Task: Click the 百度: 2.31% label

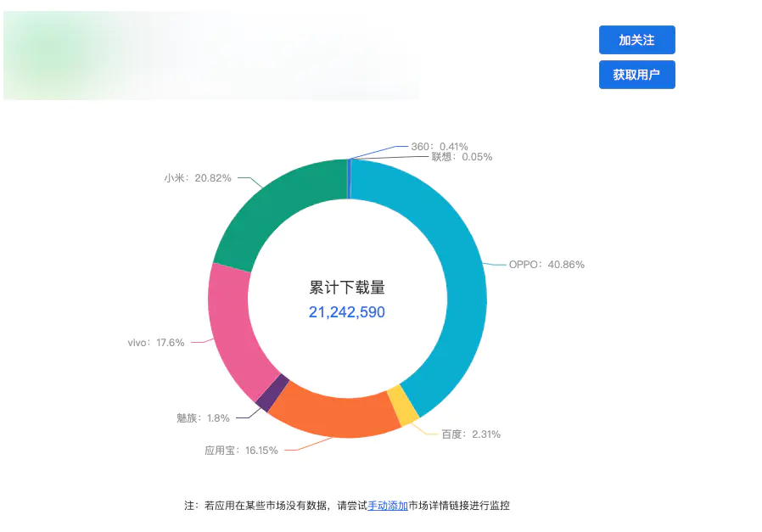Action: pyautogui.click(x=471, y=434)
